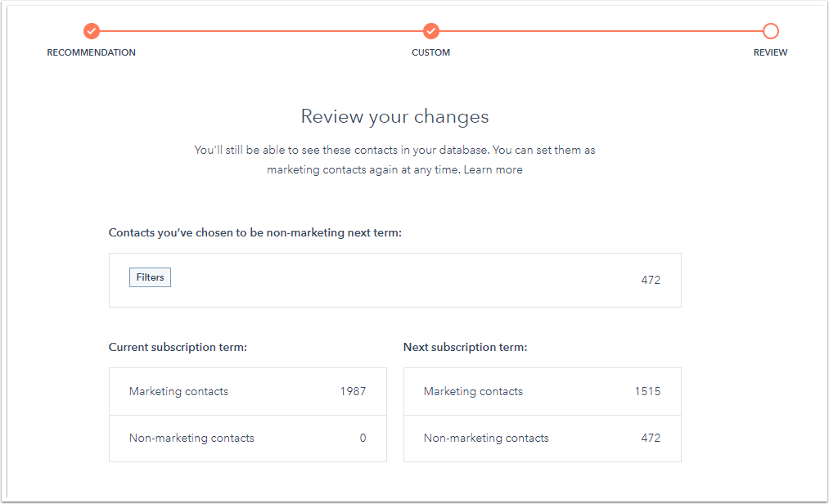This screenshot has height=504, width=829.
Task: Open the Learn more link
Action: pyautogui.click(x=493, y=169)
